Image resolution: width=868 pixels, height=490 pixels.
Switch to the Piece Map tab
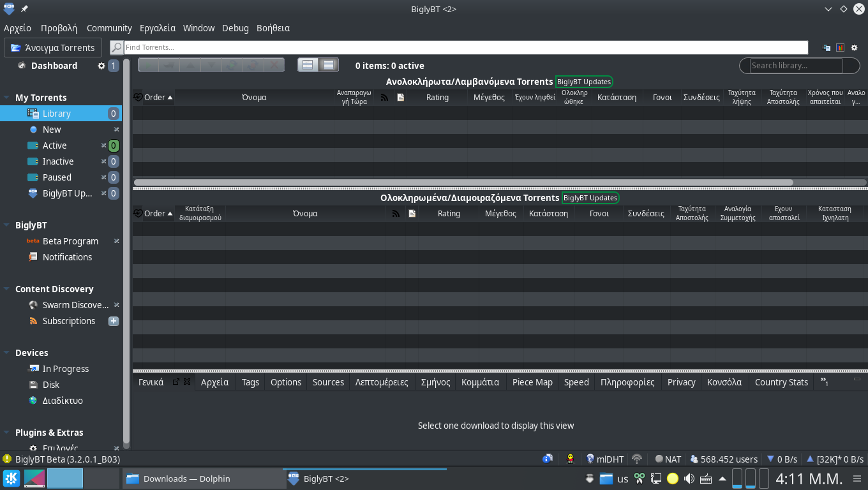(532, 382)
